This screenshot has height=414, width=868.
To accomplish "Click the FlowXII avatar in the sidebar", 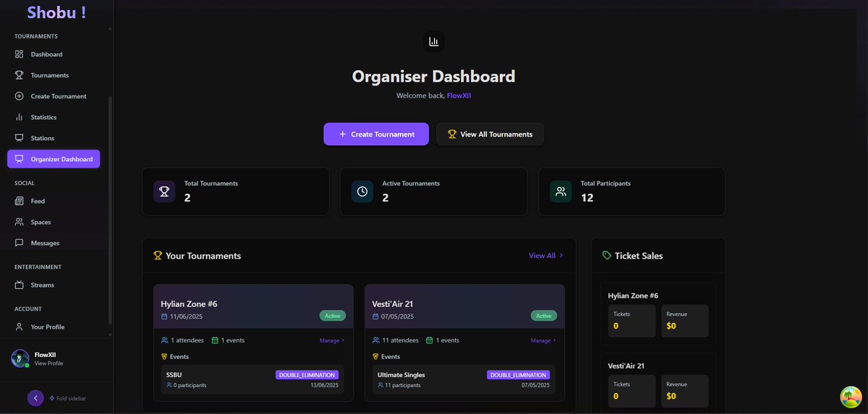I will pos(20,358).
